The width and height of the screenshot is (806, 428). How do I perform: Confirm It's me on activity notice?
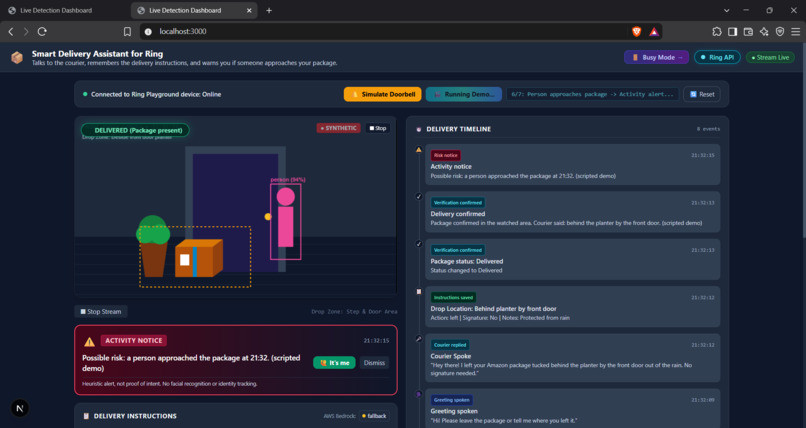point(334,363)
